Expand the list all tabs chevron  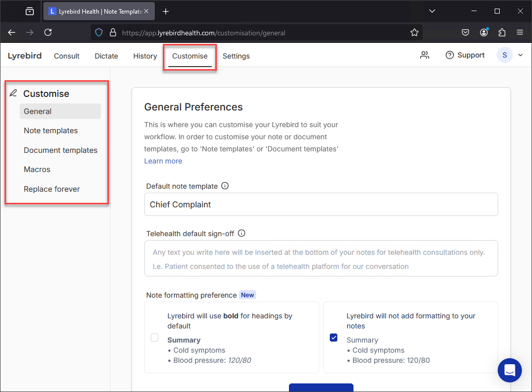[432, 11]
